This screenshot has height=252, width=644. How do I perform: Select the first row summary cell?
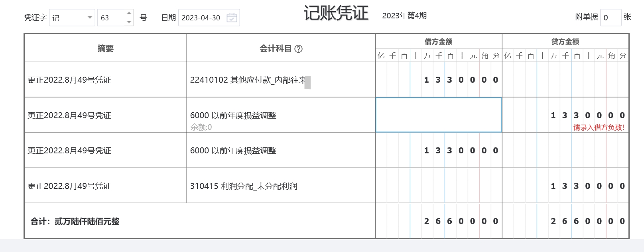[105, 80]
